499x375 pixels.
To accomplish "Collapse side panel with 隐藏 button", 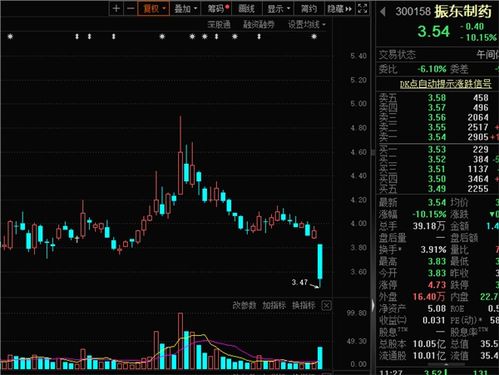I will click(339, 9).
